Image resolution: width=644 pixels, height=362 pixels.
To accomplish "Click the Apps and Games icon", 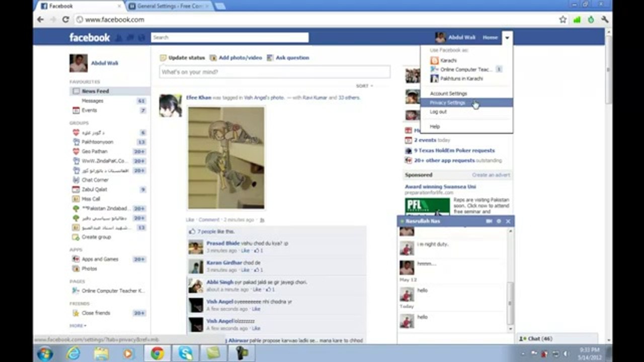I will click(x=76, y=259).
